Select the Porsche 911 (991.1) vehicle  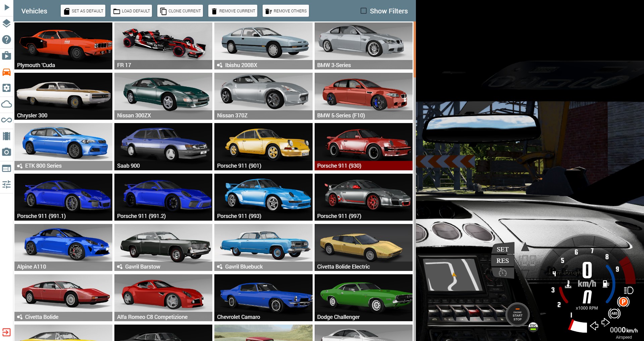pyautogui.click(x=63, y=197)
